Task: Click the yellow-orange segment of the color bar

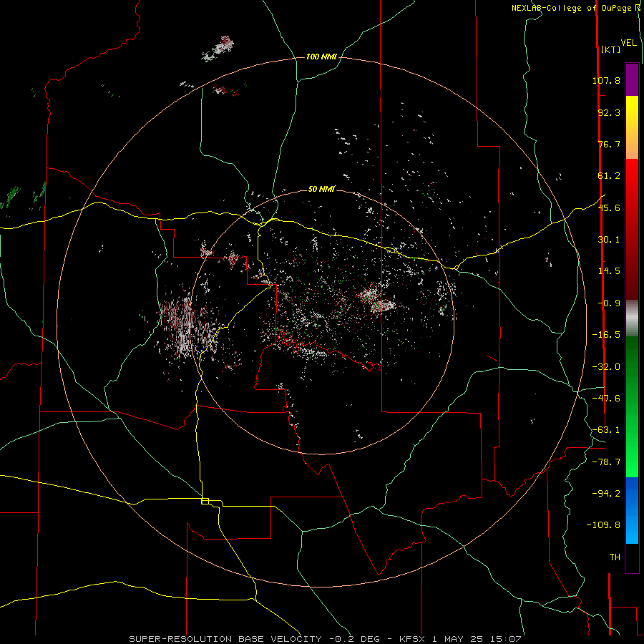Action: 632,127
